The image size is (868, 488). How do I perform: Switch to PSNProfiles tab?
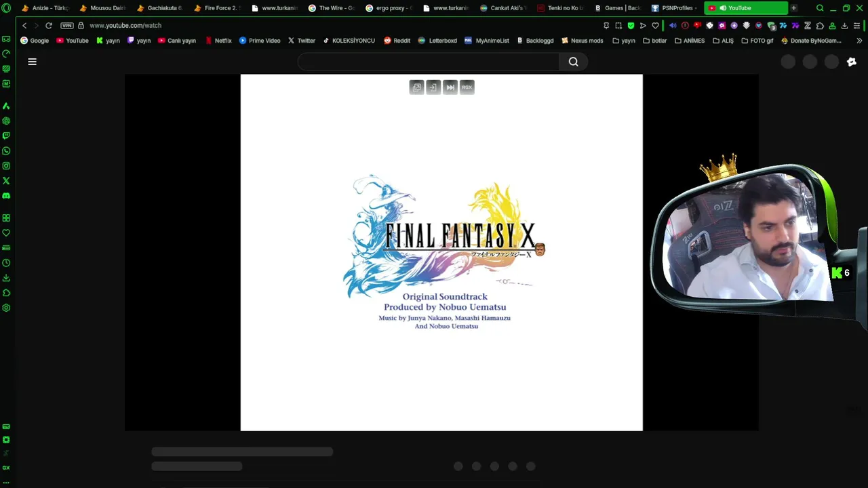coord(674,8)
